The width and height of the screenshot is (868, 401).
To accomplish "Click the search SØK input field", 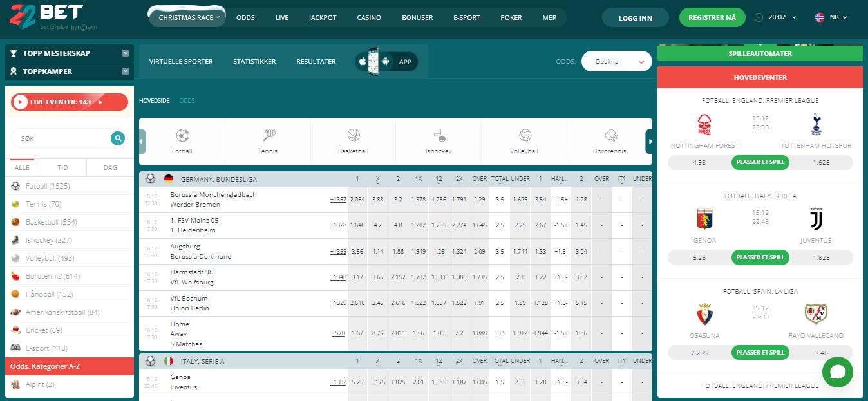I will (62, 138).
